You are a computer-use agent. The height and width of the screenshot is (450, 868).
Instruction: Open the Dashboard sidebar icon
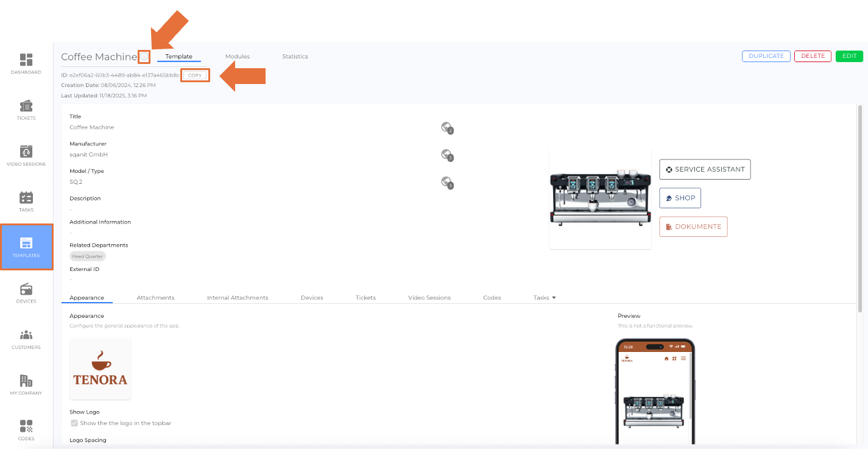pyautogui.click(x=26, y=63)
